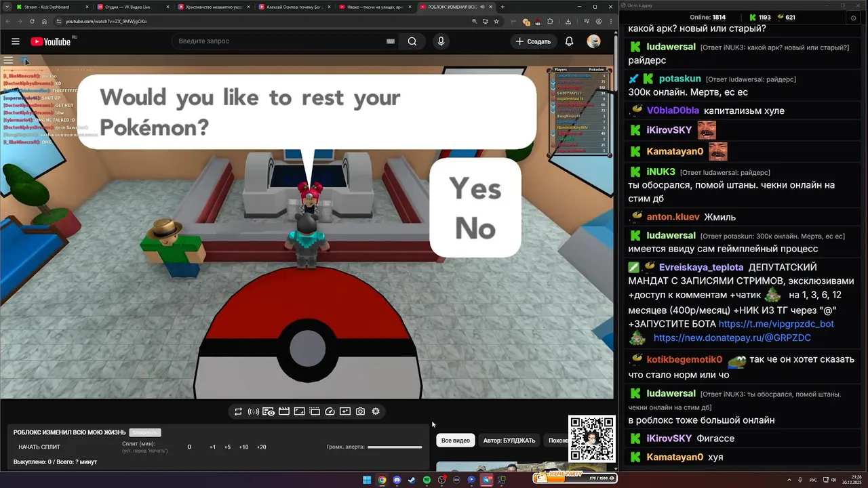Click the add-screen plus icon in the player toolbar
868x488 pixels.
345,411
